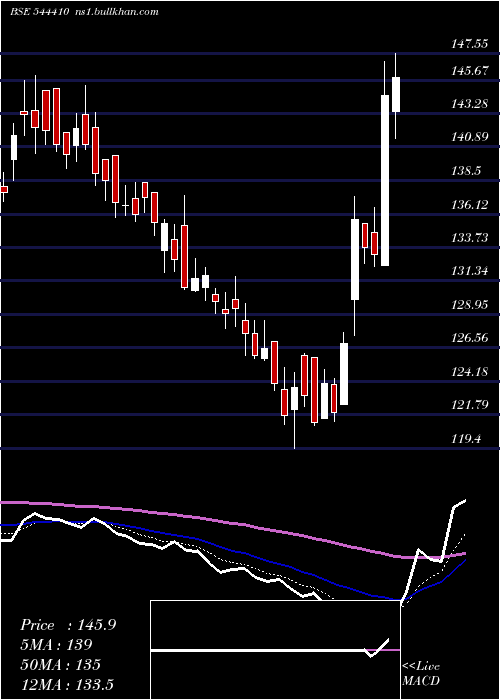Click the 140.89 price axis label

(x=470, y=137)
